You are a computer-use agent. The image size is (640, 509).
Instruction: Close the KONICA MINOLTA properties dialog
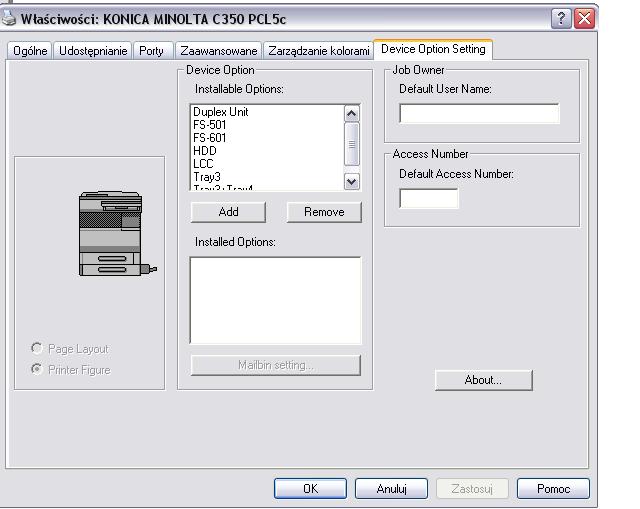pyautogui.click(x=584, y=19)
